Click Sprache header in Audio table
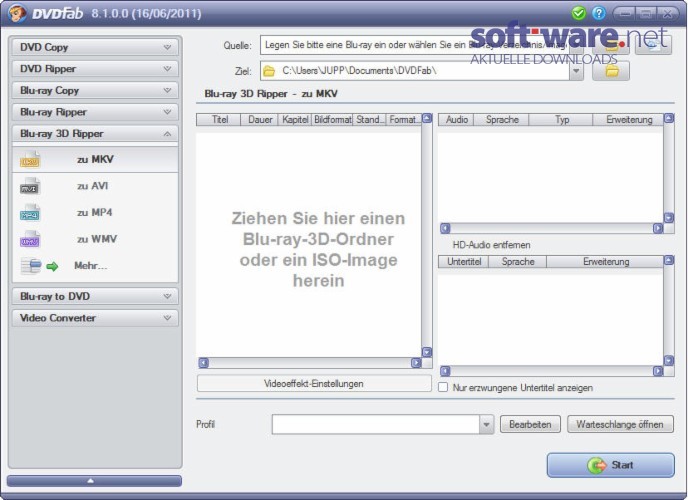The width and height of the screenshot is (688, 500). (x=502, y=120)
